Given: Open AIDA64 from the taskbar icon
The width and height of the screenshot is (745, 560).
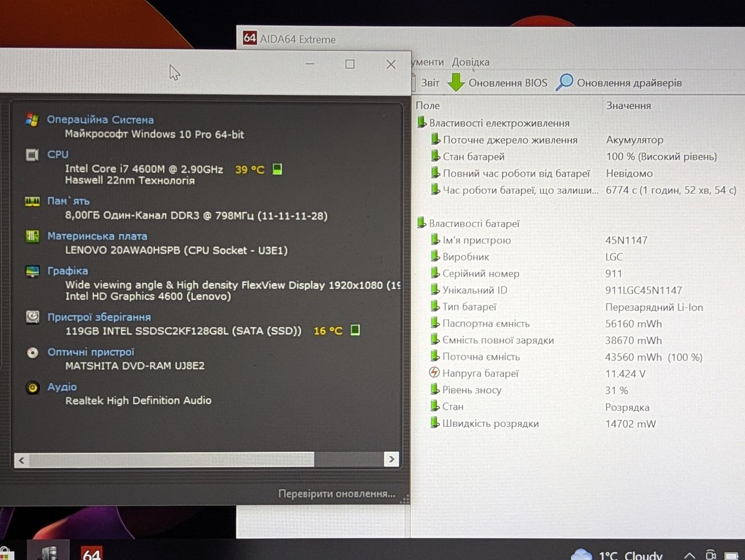Looking at the screenshot, I should click(x=91, y=552).
